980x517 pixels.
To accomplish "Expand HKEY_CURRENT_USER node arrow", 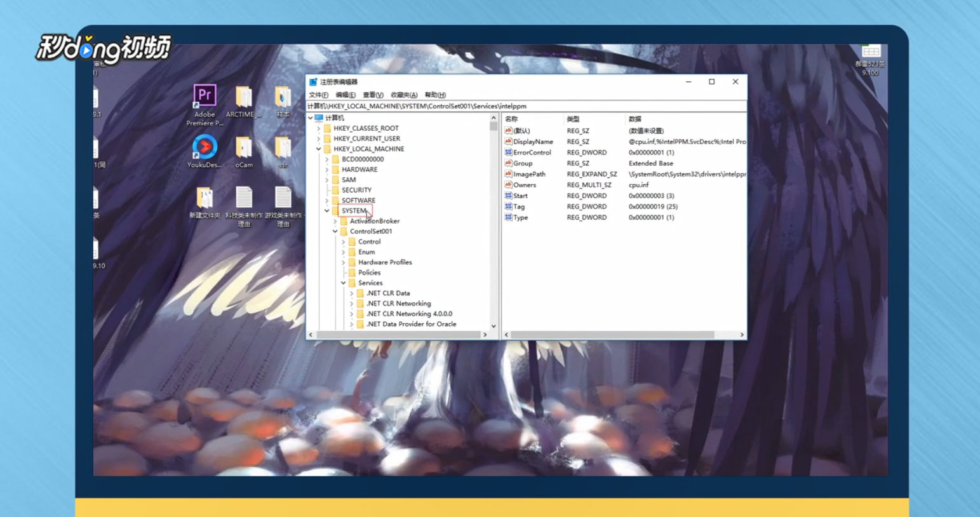I will tap(319, 138).
